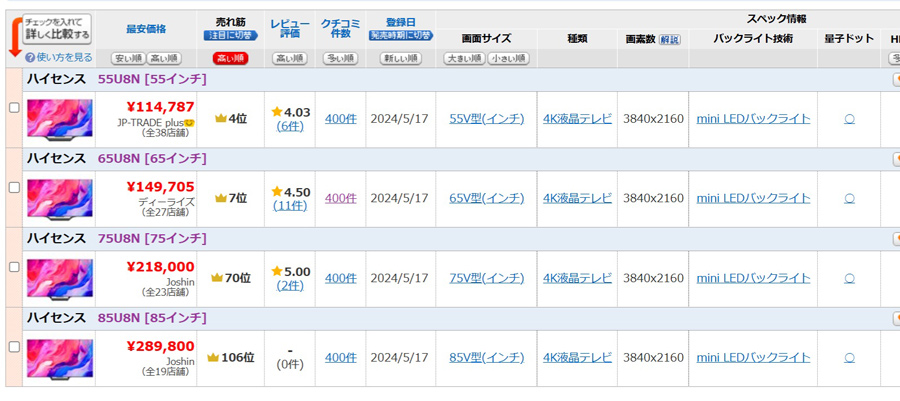Click the crown icon next to 106位

(x=213, y=358)
